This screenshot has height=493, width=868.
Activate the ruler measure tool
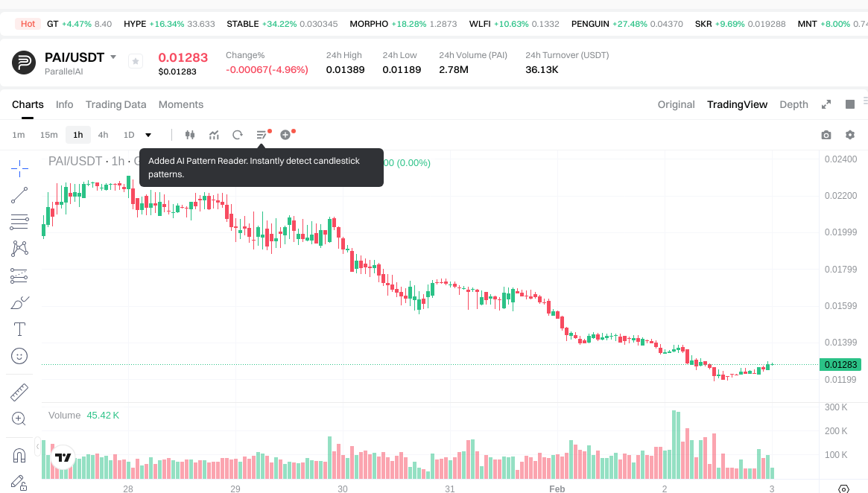[x=19, y=392]
